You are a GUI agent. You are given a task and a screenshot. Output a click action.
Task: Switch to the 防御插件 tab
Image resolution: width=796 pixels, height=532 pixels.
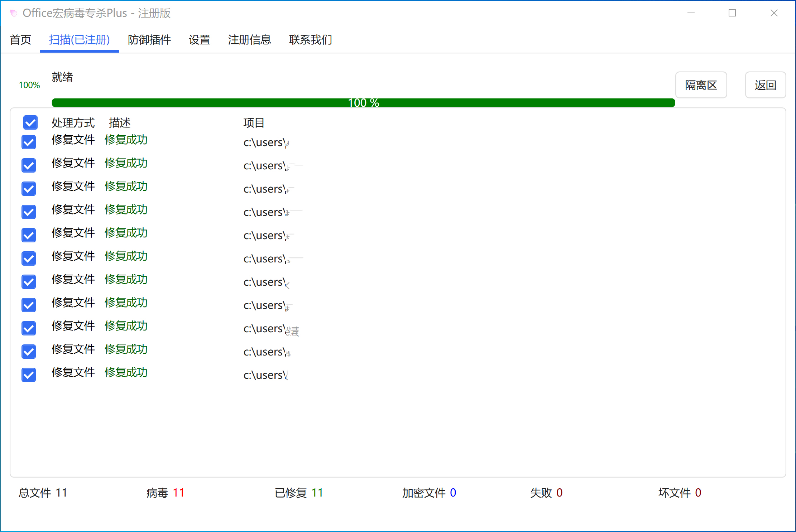point(149,40)
